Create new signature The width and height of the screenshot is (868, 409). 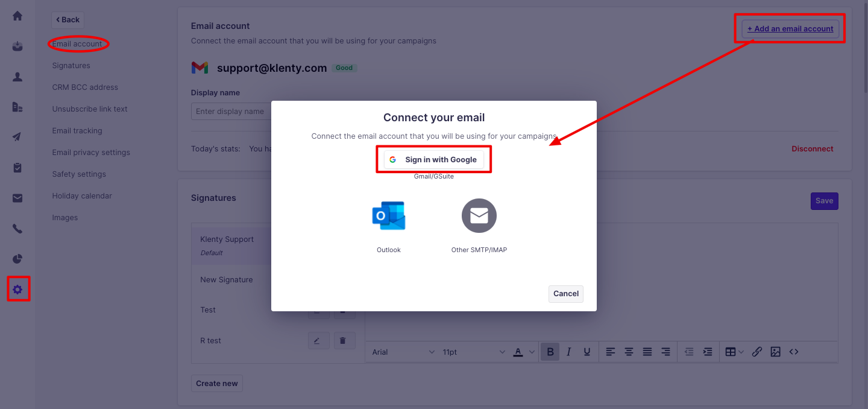pyautogui.click(x=217, y=384)
